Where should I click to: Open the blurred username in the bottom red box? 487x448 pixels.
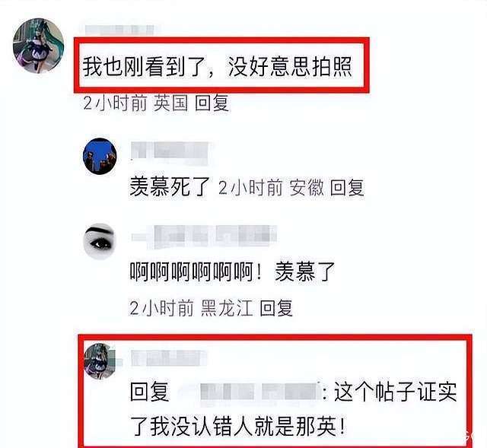pos(169,358)
